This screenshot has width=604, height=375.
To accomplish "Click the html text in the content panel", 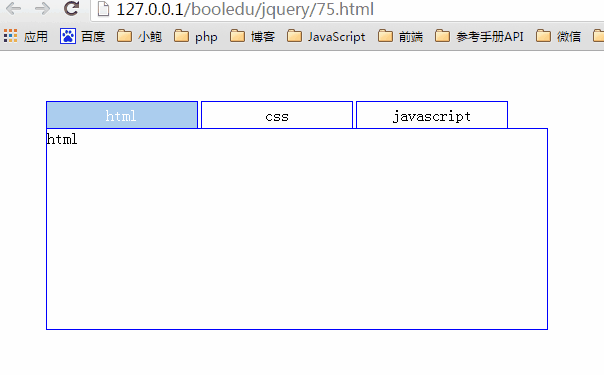I will [62, 139].
